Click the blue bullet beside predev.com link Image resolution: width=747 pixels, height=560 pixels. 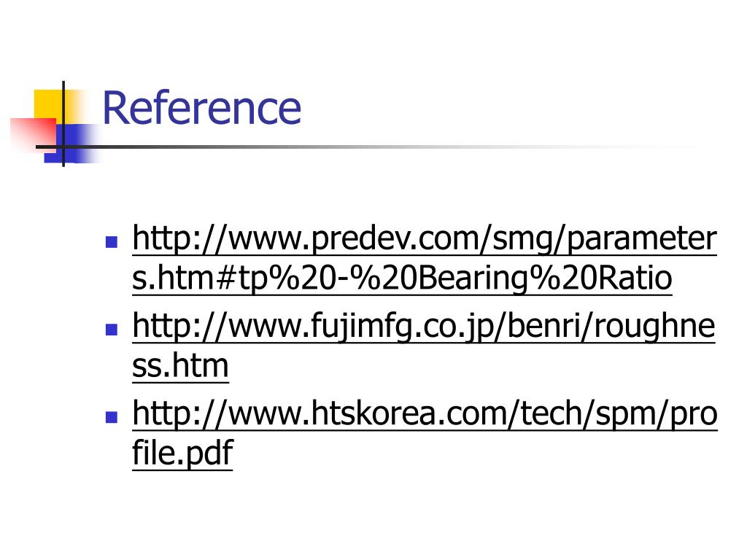click(x=112, y=242)
